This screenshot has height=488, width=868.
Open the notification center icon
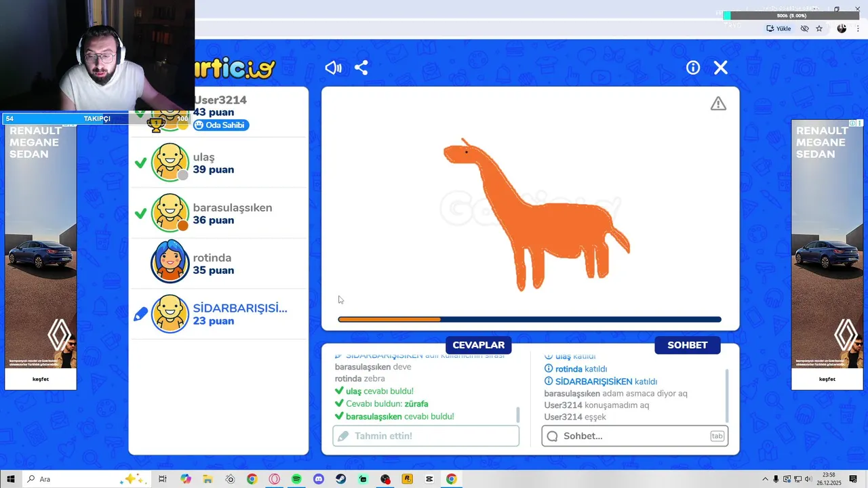(853, 479)
